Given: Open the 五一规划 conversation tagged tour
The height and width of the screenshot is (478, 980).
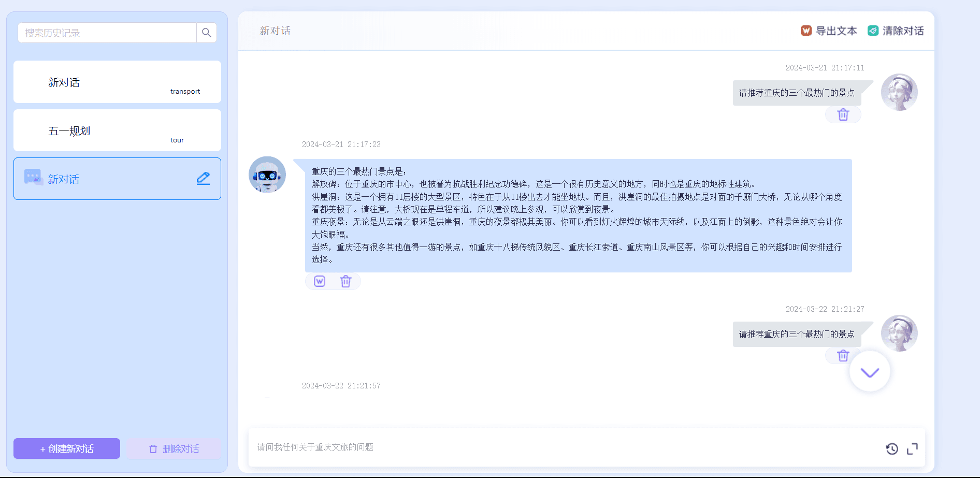Looking at the screenshot, I should pyautogui.click(x=117, y=131).
